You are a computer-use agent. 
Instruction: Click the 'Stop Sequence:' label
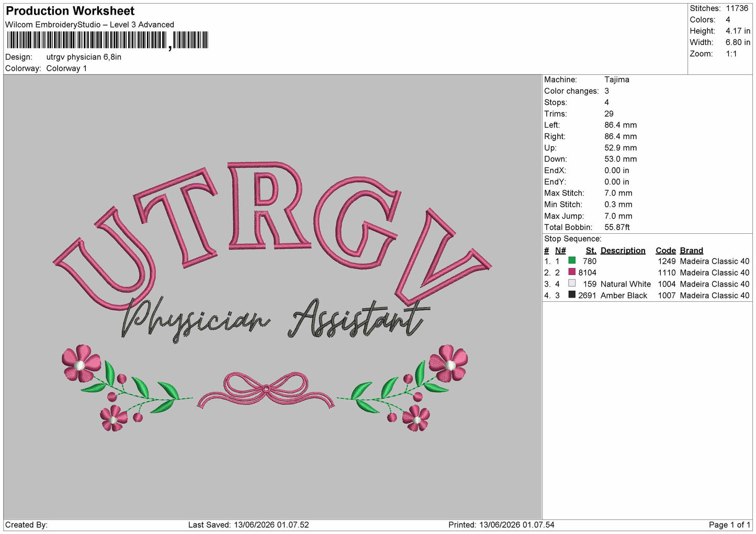pos(573,239)
